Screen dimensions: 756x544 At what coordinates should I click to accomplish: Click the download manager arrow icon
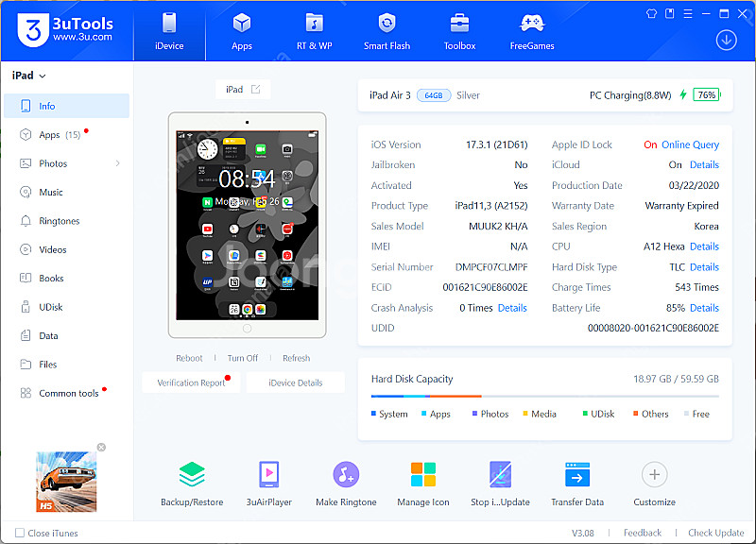click(x=726, y=40)
